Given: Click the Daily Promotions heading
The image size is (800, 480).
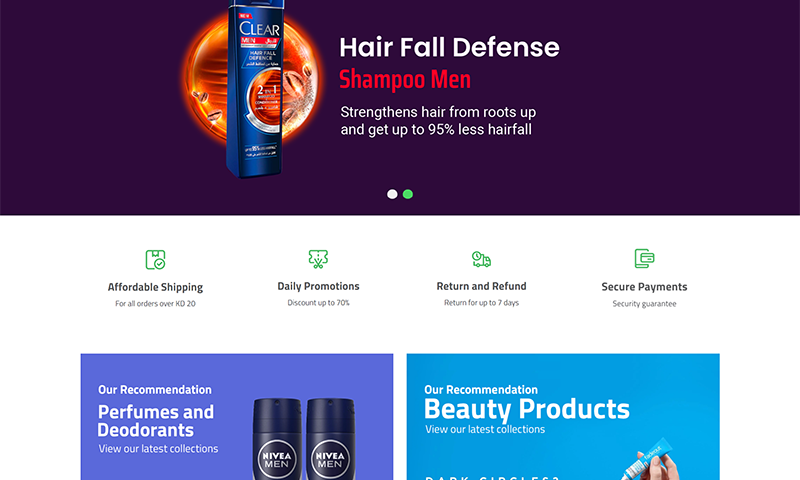Looking at the screenshot, I should point(318,286).
